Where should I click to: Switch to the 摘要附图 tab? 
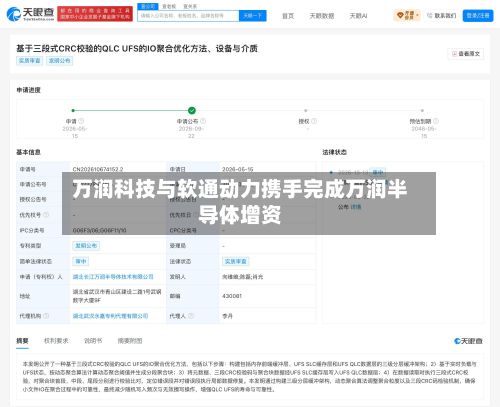pos(130,341)
